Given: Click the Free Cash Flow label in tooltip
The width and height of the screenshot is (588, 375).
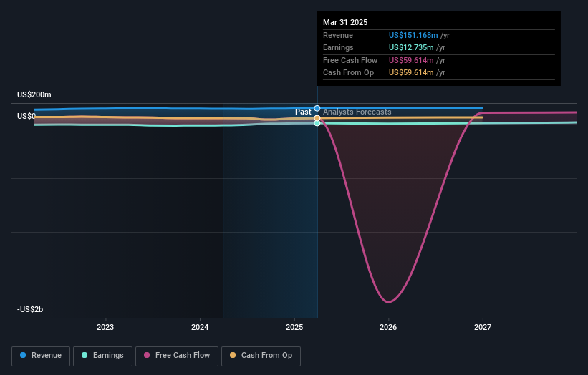Looking at the screenshot, I should [350, 60].
